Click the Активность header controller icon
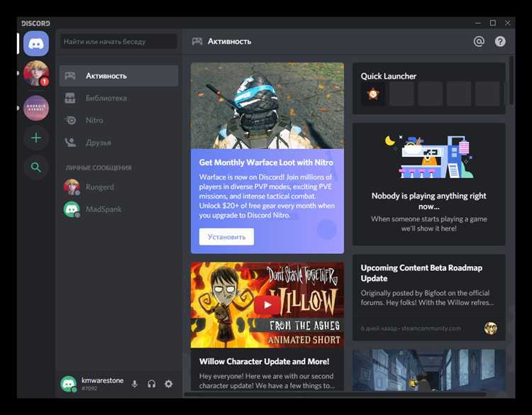 click(197, 41)
